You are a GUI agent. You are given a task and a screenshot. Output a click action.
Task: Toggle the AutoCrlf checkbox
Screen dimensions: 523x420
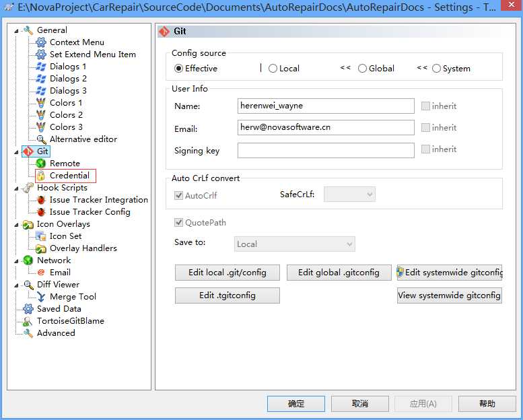pos(179,195)
